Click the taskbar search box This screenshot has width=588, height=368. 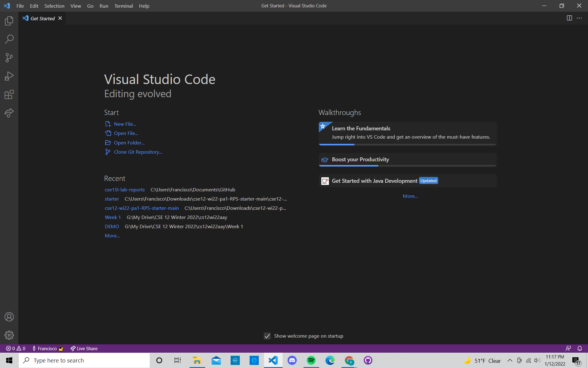tap(84, 360)
